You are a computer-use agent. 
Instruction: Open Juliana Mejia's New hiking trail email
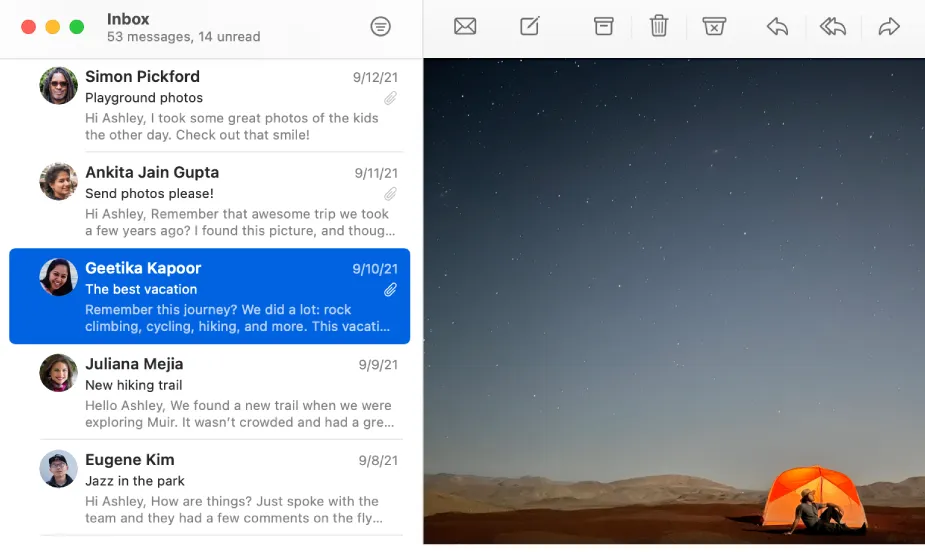[x=209, y=392]
